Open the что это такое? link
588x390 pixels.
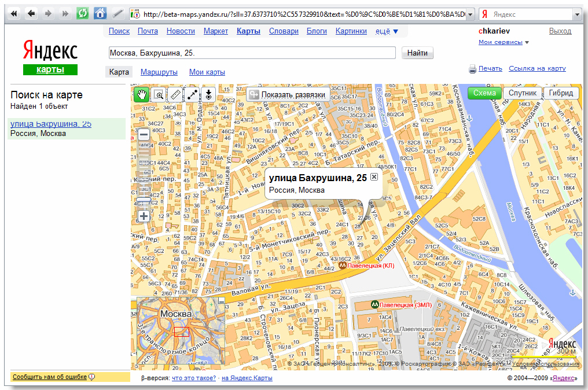click(194, 378)
